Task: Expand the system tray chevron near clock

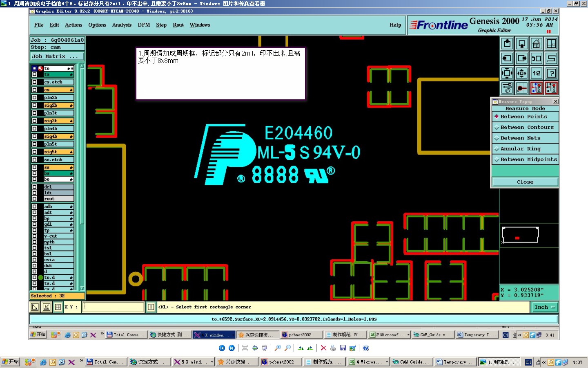Action: pyautogui.click(x=544, y=362)
